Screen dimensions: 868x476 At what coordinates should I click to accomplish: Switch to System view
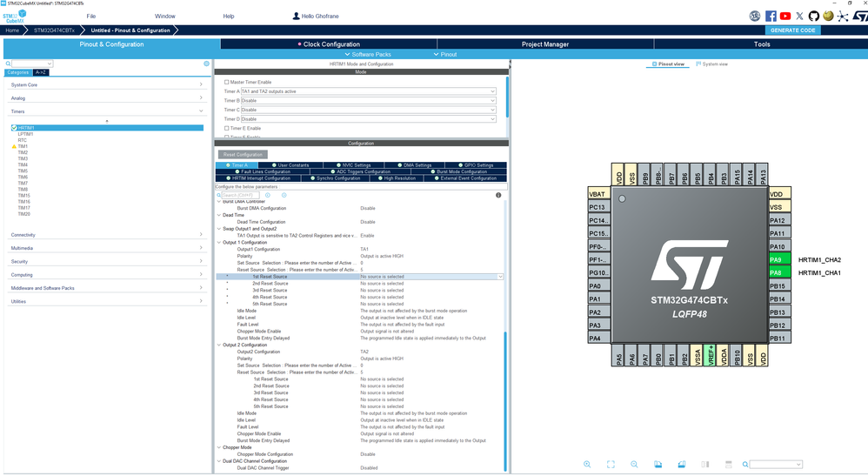(x=712, y=64)
